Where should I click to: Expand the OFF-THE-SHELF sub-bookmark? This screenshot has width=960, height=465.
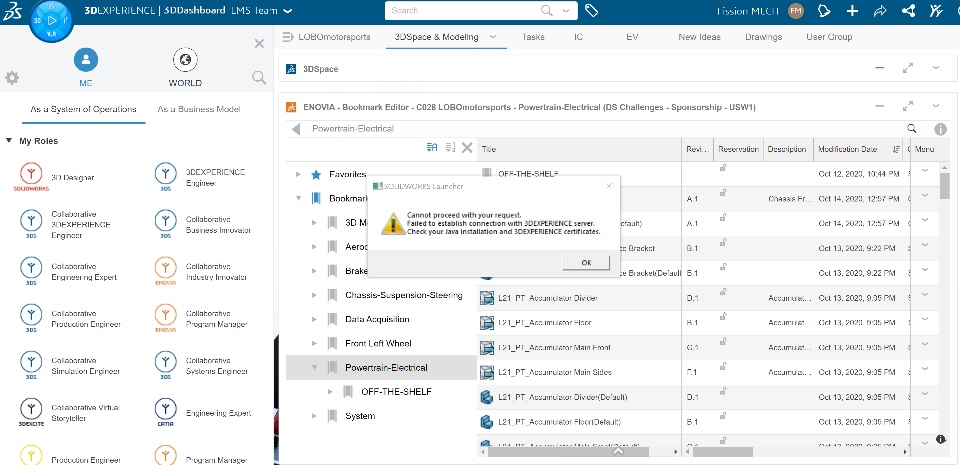point(331,392)
